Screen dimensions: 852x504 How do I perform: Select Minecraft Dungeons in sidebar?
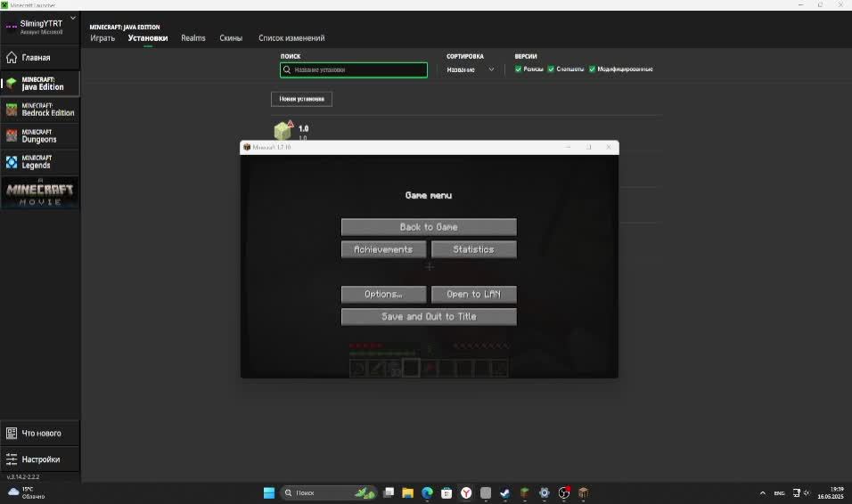pos(40,135)
